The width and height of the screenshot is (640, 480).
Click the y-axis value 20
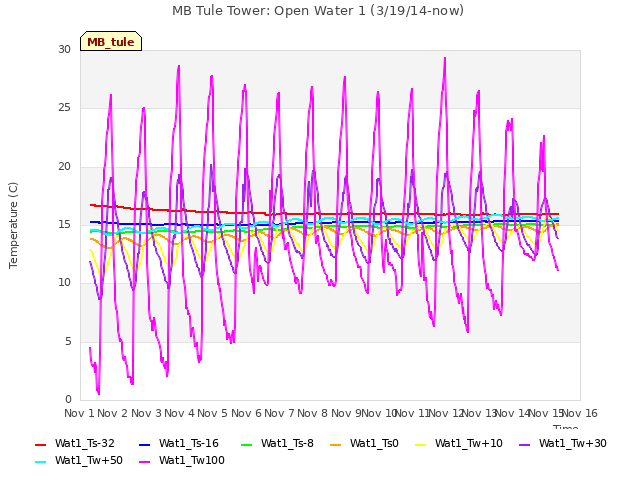(64, 166)
